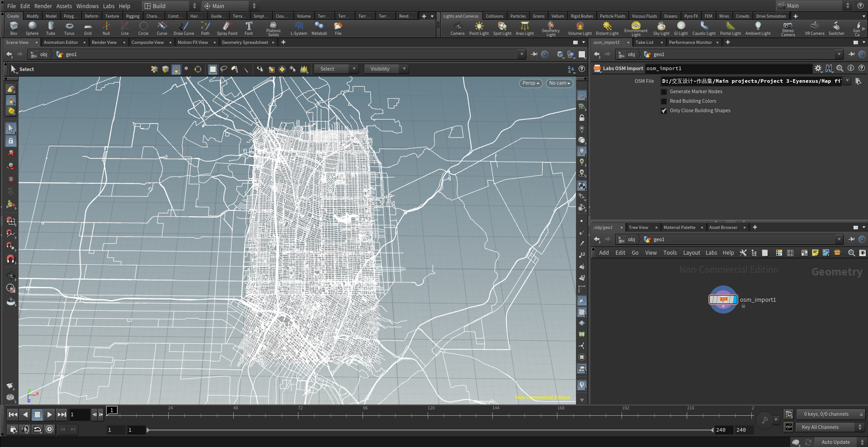Select the L-System shelf tool
This screenshot has width=868, height=447.
298,28
